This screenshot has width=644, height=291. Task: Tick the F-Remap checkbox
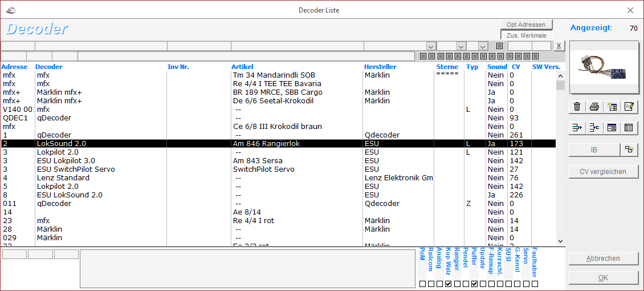[492, 284]
